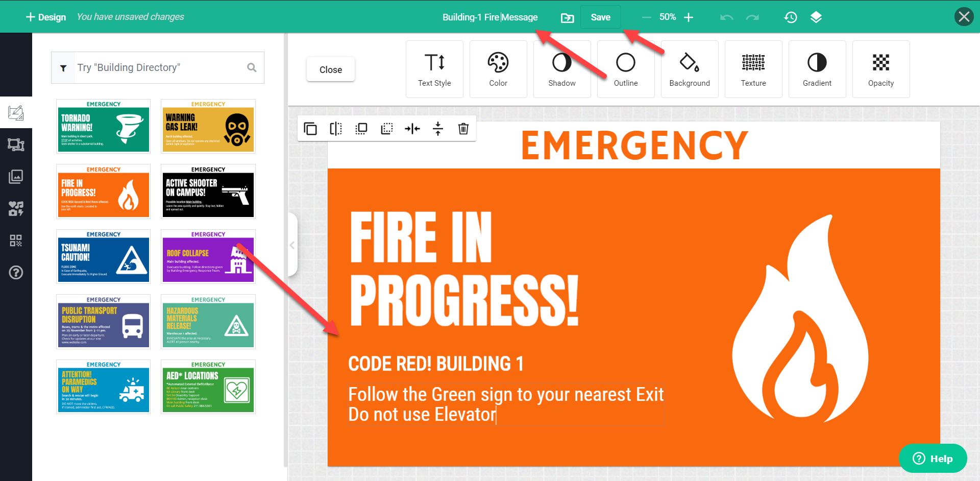Image resolution: width=980 pixels, height=481 pixels.
Task: Open the Opacity control
Action: point(881,69)
